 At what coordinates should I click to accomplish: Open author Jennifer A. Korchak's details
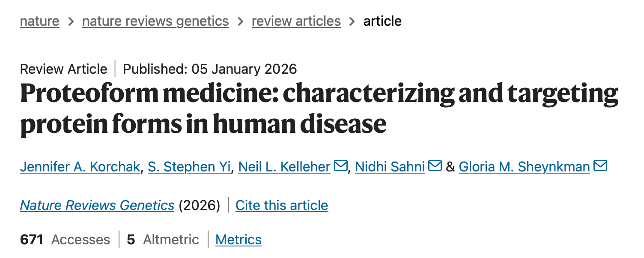pyautogui.click(x=80, y=167)
